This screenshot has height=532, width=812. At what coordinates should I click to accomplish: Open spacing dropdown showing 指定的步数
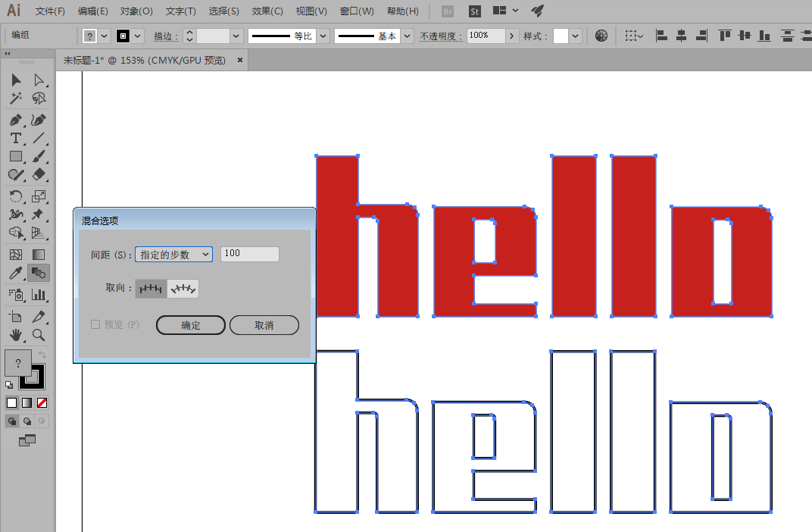174,255
